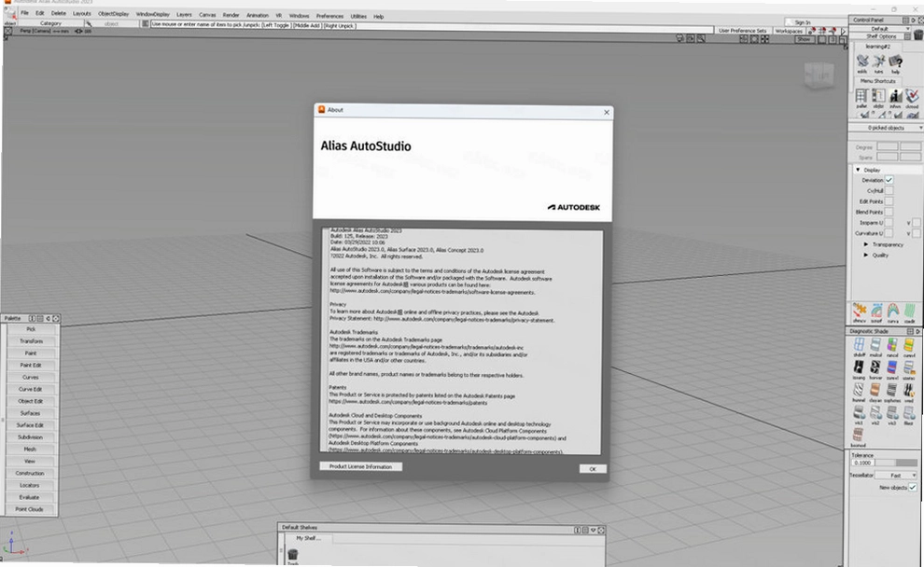Click the pick prompt input line
Screen dimensions: 924x567
432,26
